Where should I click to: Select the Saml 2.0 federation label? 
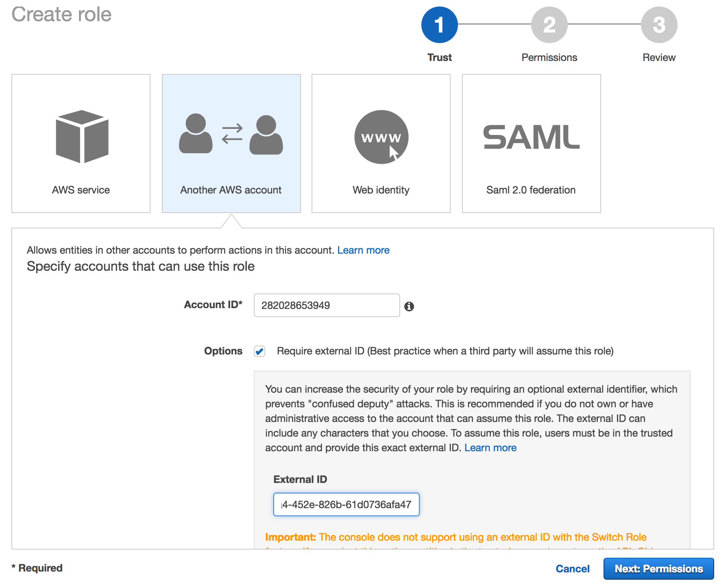[531, 190]
